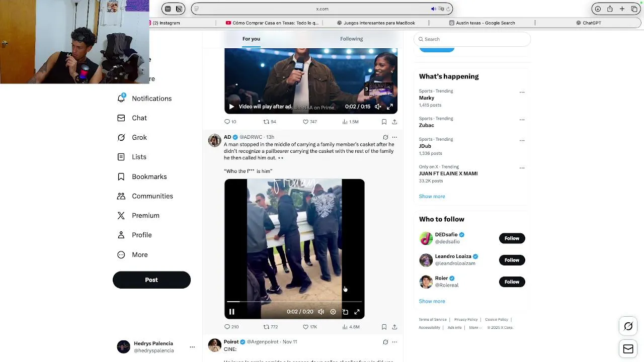Follow Roier
The height and width of the screenshot is (362, 644).
coord(512,282)
